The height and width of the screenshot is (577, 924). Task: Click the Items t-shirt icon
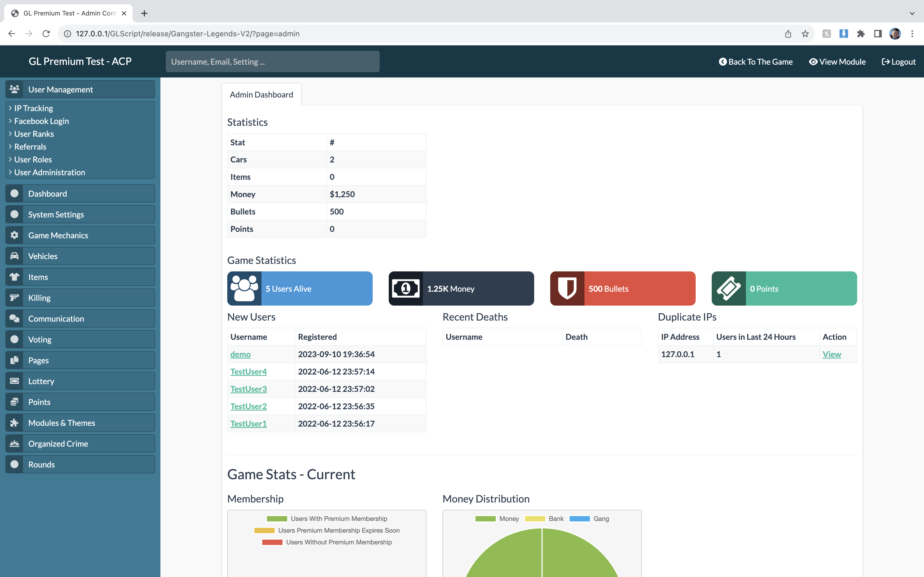tap(14, 277)
